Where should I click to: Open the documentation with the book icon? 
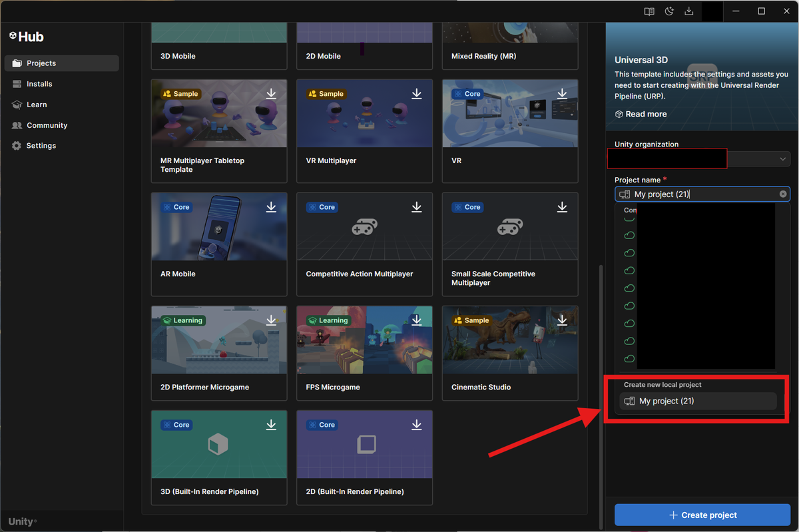point(649,11)
